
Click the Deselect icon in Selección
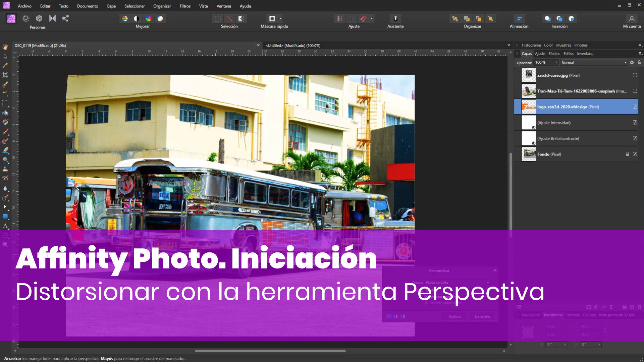[229, 18]
